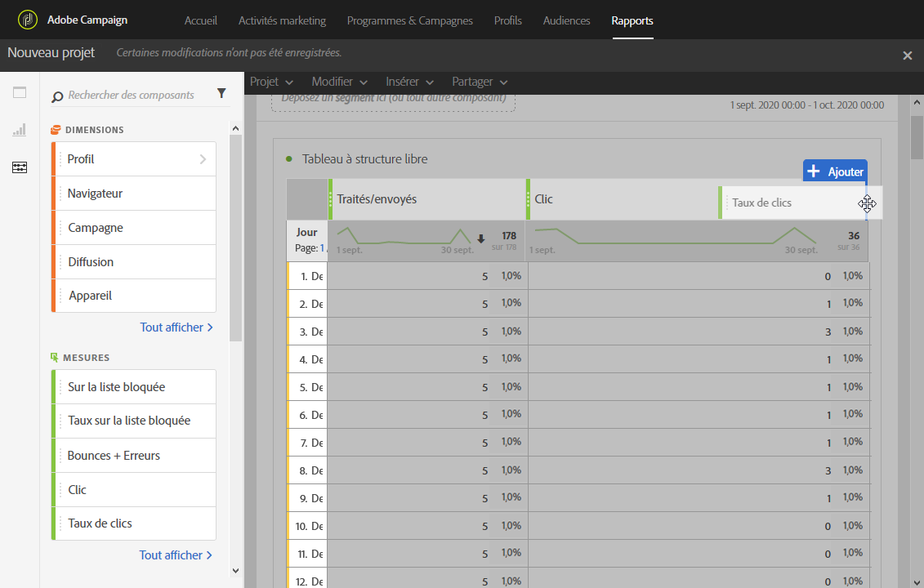Close the project with the X icon
924x588 pixels.
tap(907, 56)
